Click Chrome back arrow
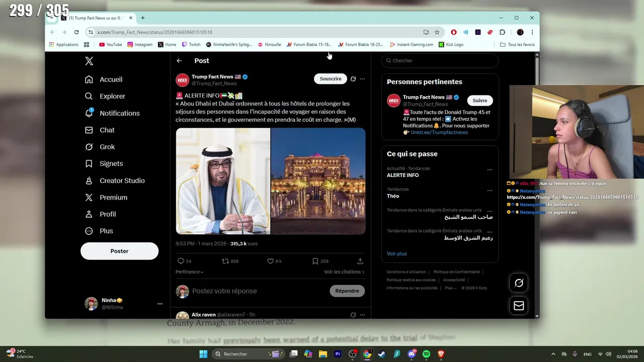Screen dimensions: 644x362 tap(52, 32)
